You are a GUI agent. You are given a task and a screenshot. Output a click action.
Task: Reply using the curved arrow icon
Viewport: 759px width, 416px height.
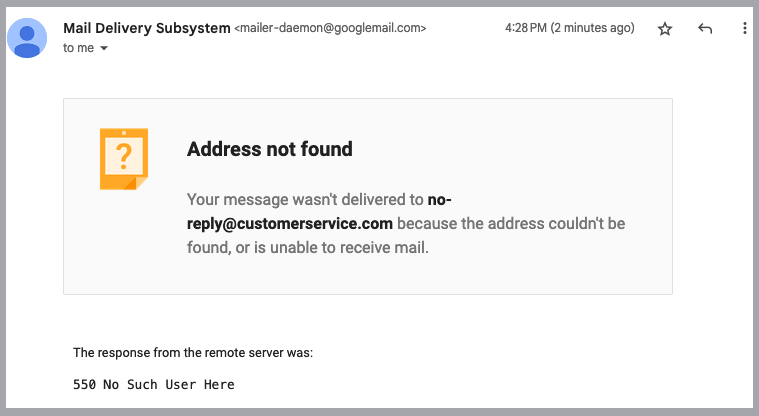pyautogui.click(x=705, y=29)
